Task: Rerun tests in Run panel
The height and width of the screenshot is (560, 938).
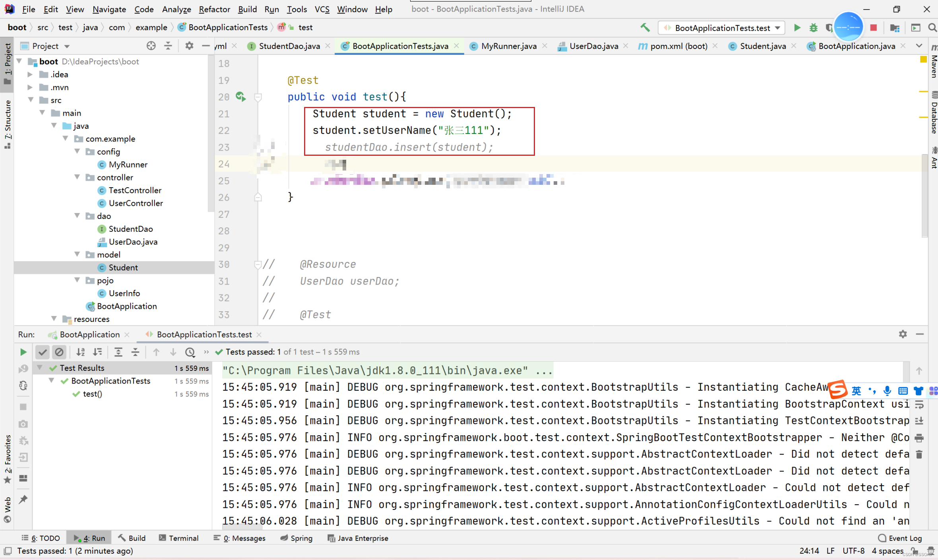Action: (x=23, y=352)
